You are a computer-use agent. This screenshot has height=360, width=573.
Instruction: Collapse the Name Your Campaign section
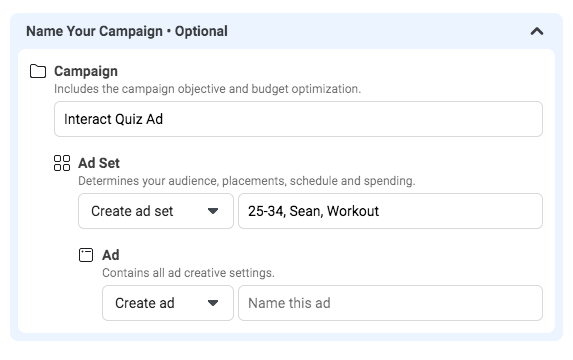coord(537,31)
